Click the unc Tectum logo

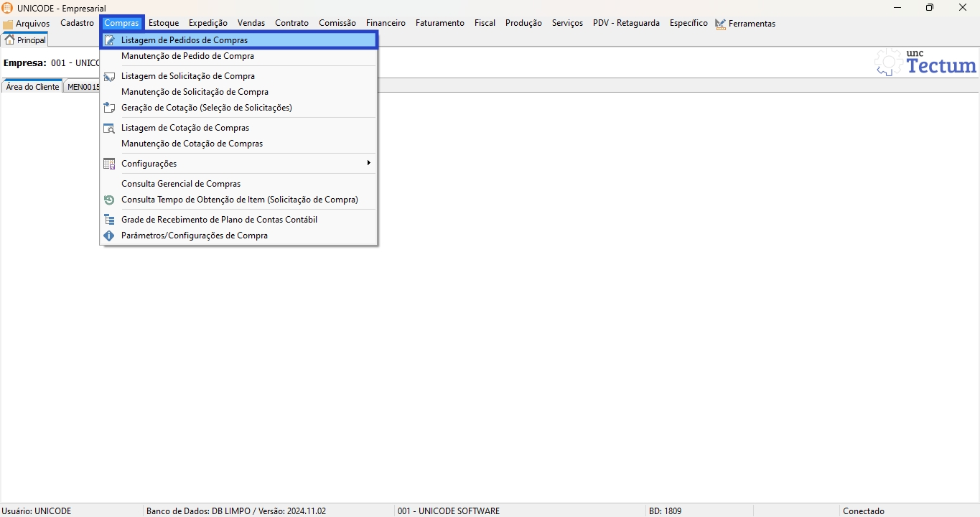[925, 62]
